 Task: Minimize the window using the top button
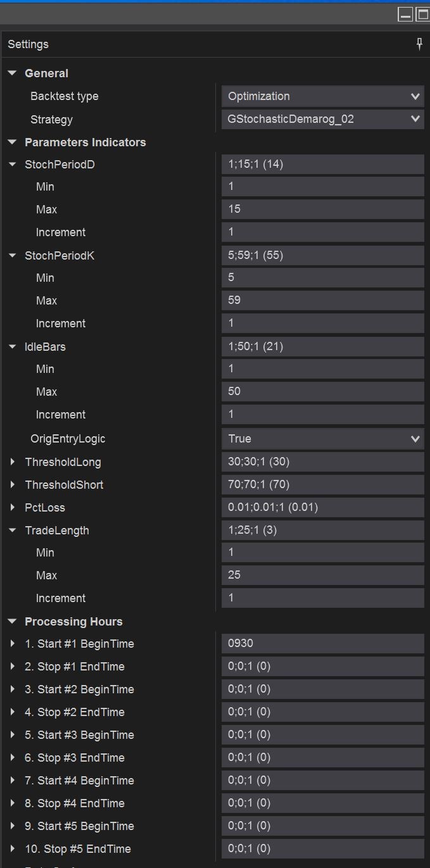click(x=405, y=14)
